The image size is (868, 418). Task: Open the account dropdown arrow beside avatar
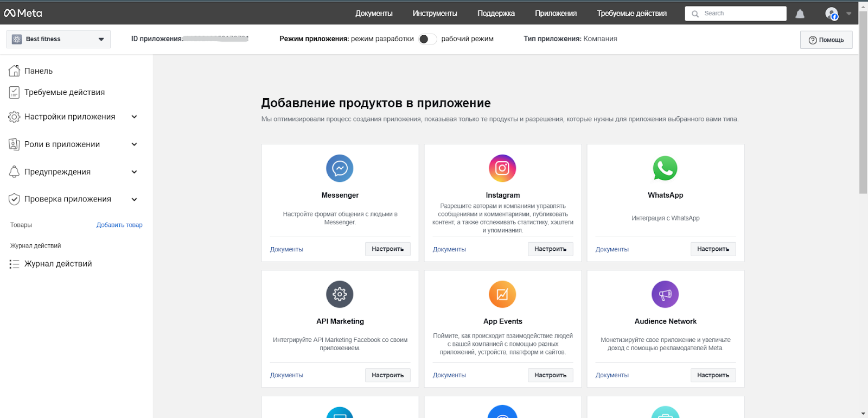[849, 14]
